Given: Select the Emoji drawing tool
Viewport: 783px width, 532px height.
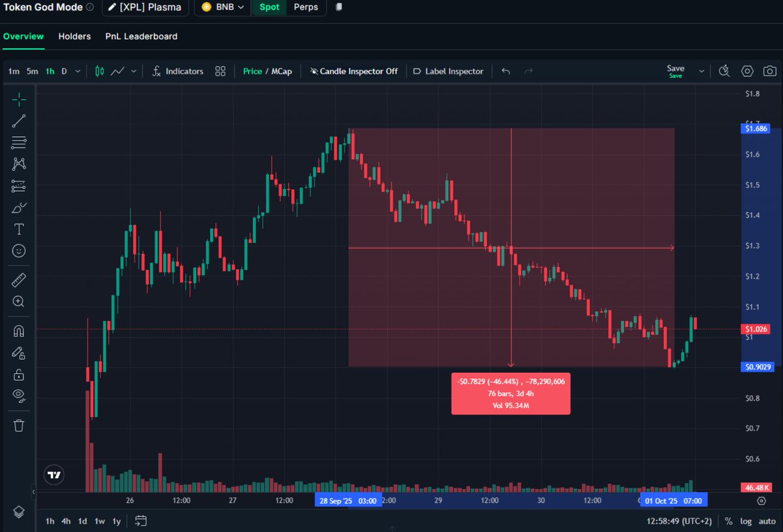Looking at the screenshot, I should 18,250.
